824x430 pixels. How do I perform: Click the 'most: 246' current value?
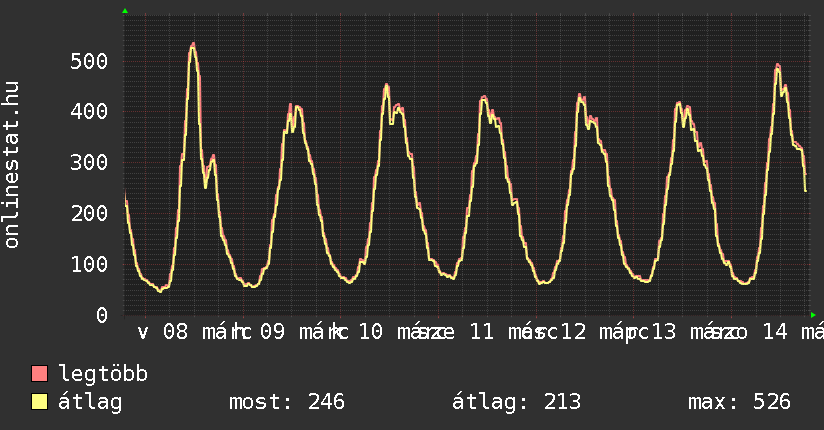[x=287, y=402]
